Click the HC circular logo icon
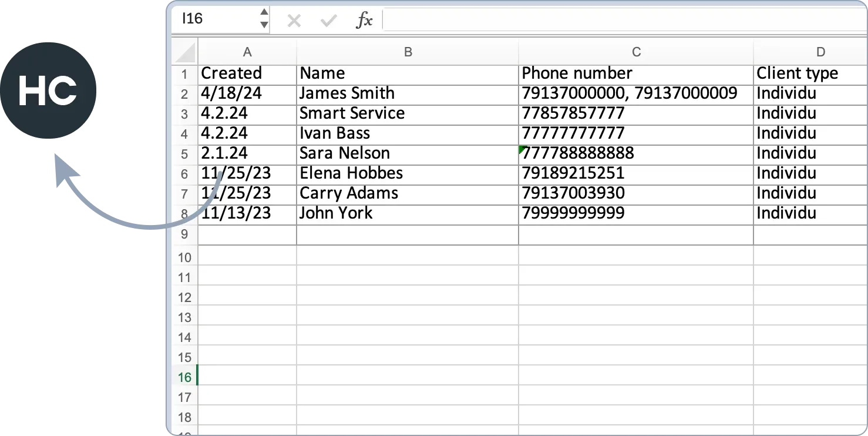The width and height of the screenshot is (868, 436). pos(48,92)
